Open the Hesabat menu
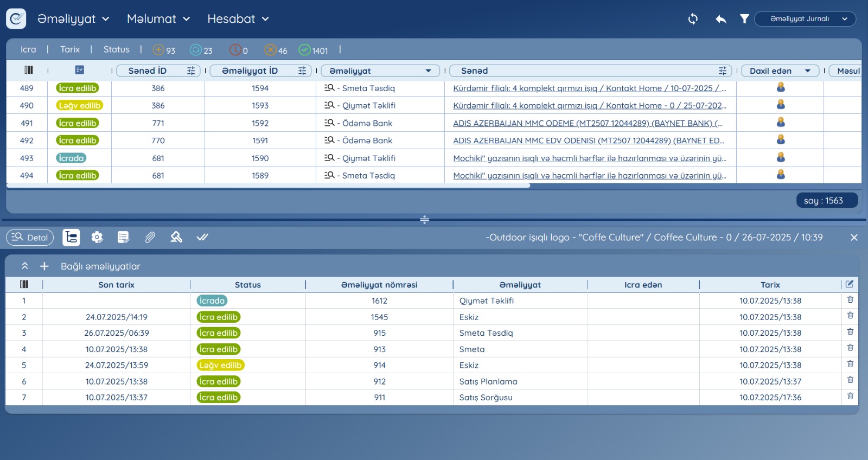This screenshot has width=868, height=460. click(238, 19)
